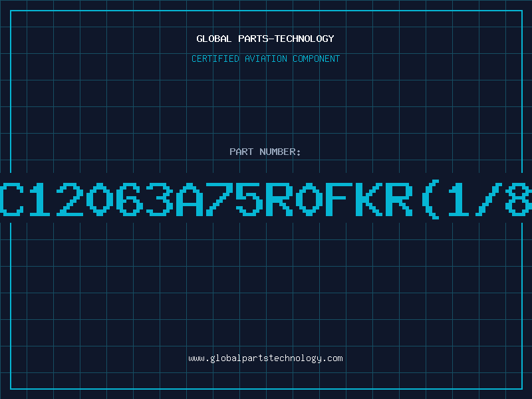Click the word AVIATION in subtitle
The width and height of the screenshot is (532, 399).
[265, 59]
